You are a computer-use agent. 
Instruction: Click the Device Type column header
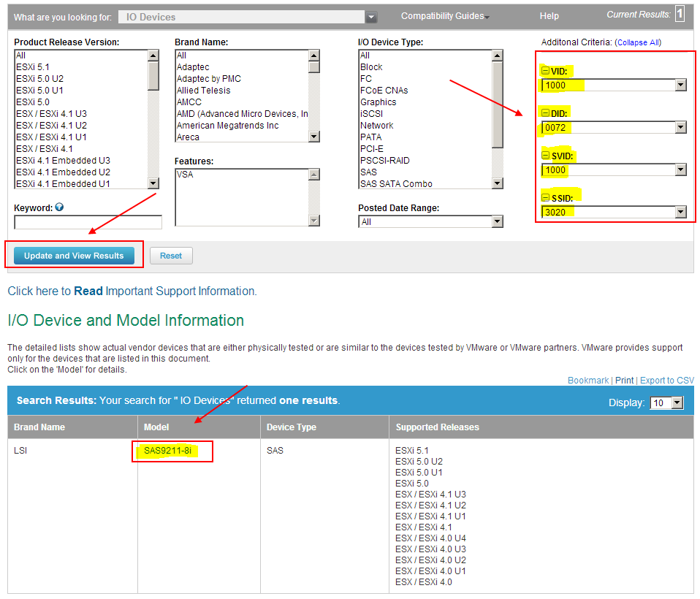coord(291,427)
